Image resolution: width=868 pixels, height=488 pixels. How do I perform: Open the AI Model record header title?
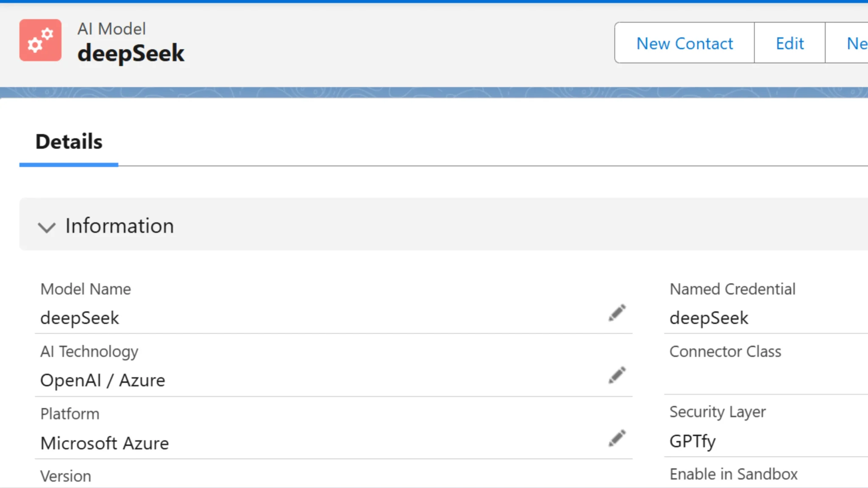131,53
